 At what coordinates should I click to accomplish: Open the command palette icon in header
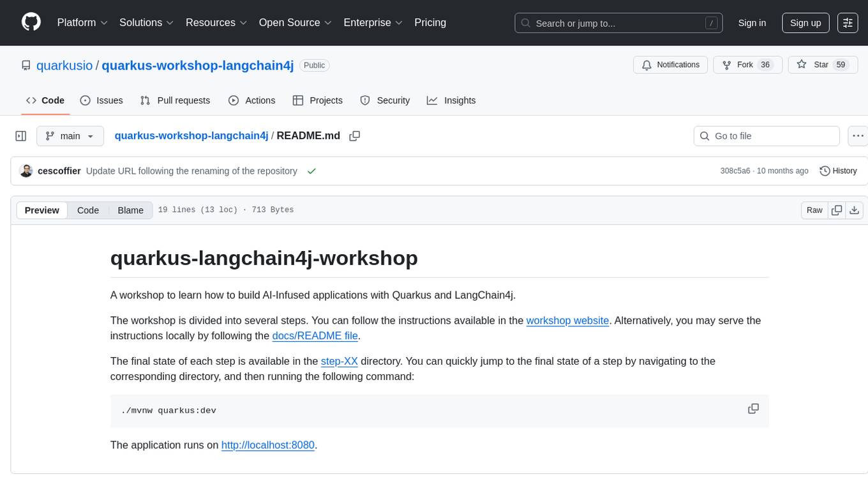(848, 22)
